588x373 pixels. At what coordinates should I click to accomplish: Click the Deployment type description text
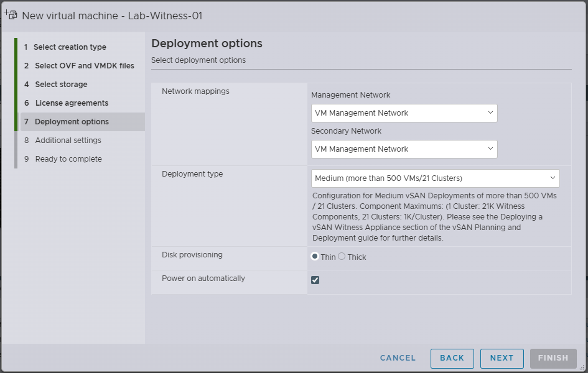point(434,217)
